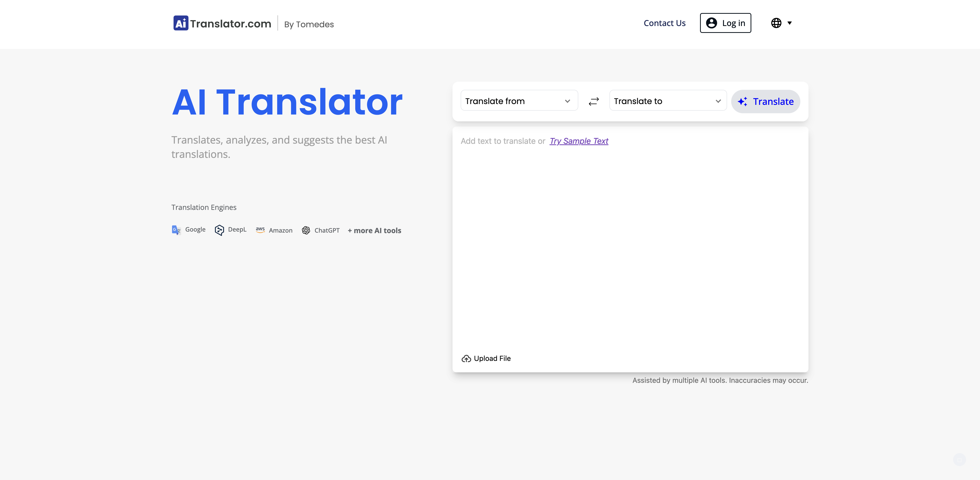Open the faint chat widget at bottom corner
This screenshot has height=480, width=980.
tap(960, 460)
